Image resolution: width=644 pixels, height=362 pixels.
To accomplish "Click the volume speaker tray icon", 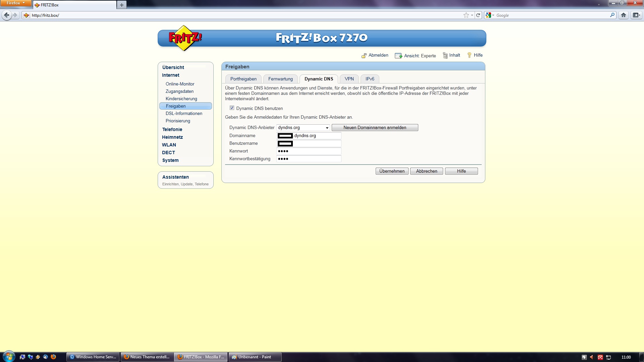I will click(x=592, y=357).
